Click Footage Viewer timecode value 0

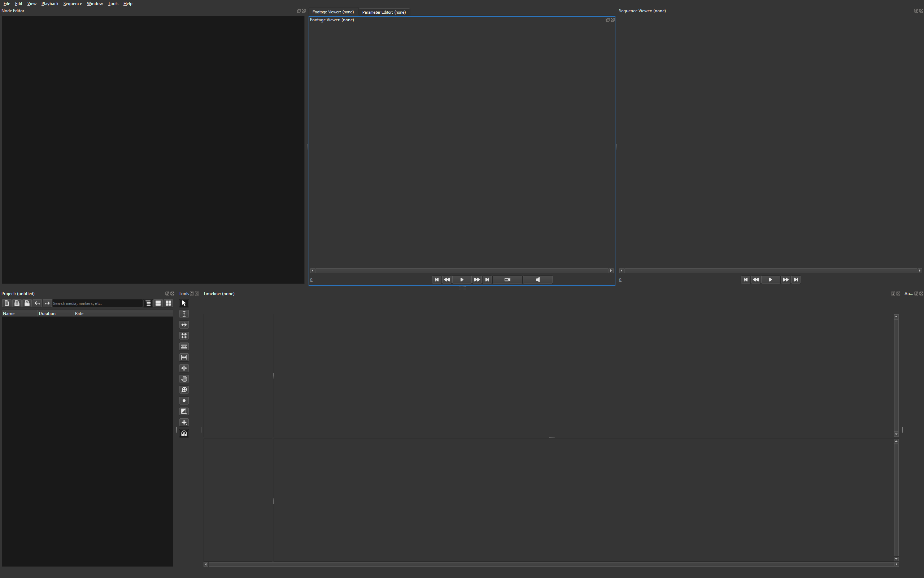311,280
